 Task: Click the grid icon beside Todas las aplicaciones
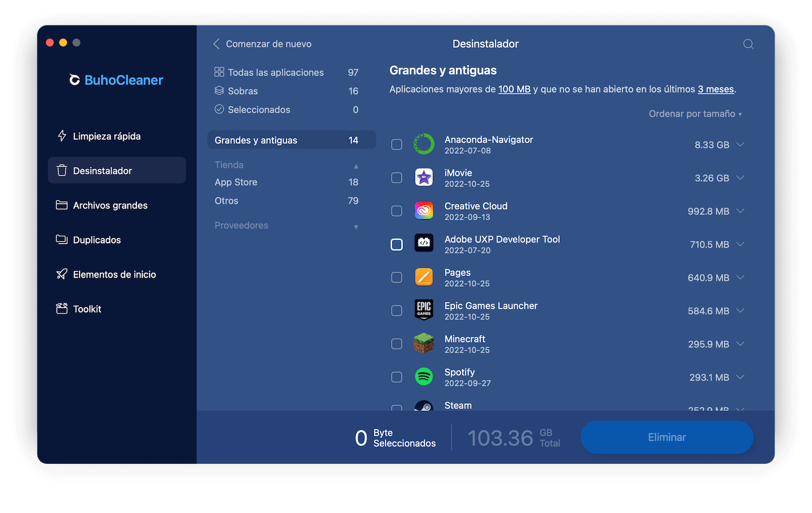[x=219, y=72]
